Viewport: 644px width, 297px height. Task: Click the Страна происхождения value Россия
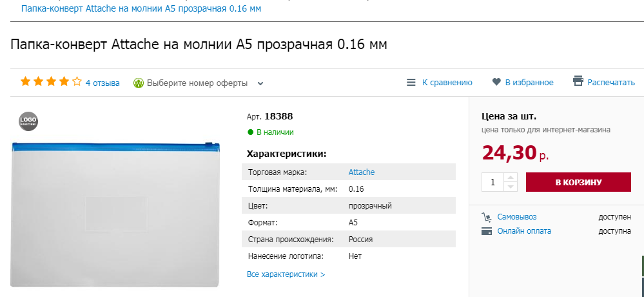pos(360,240)
